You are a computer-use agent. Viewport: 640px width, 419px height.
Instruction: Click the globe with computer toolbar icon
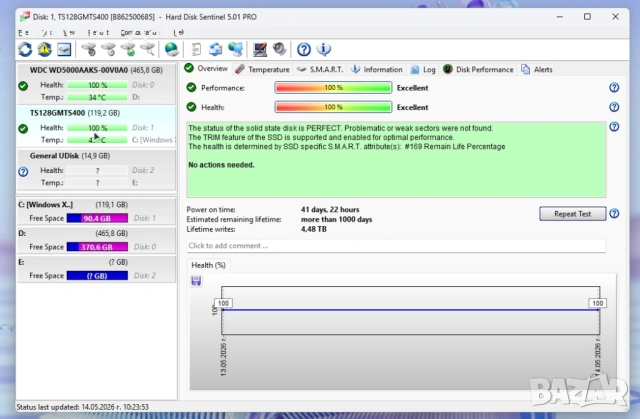point(236,49)
